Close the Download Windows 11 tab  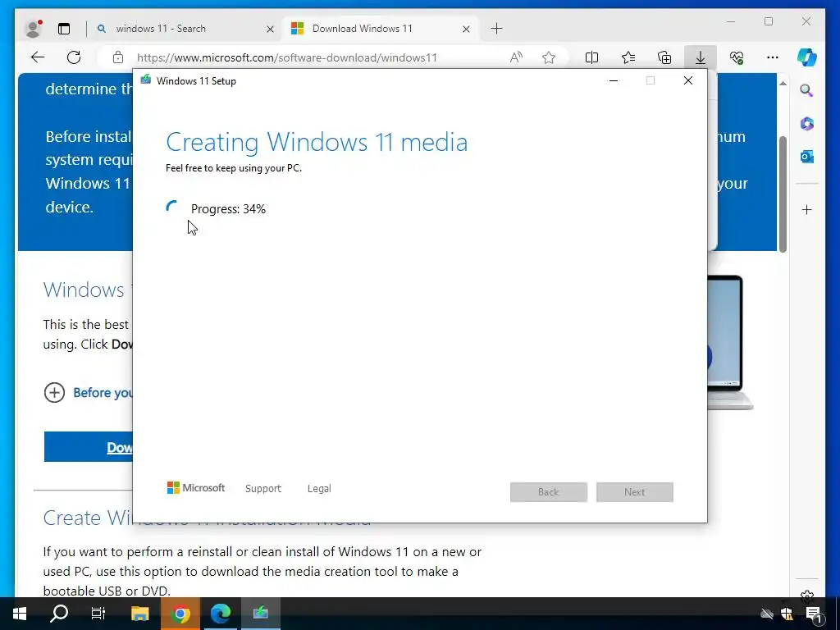click(x=466, y=29)
